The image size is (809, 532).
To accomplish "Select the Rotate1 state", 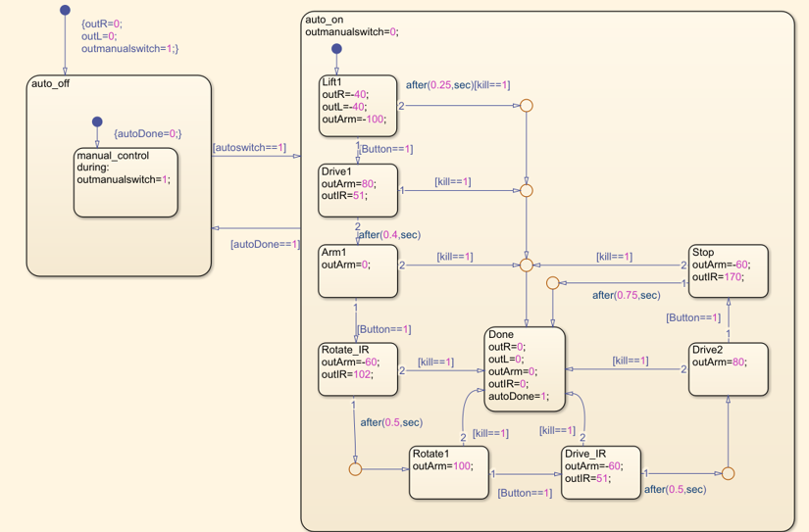I will click(448, 472).
